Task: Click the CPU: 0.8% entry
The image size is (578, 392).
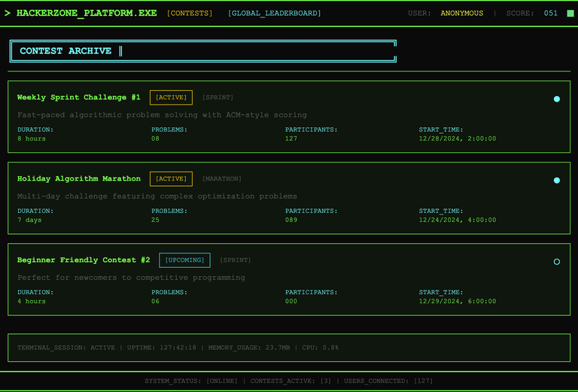Action: tap(321, 348)
